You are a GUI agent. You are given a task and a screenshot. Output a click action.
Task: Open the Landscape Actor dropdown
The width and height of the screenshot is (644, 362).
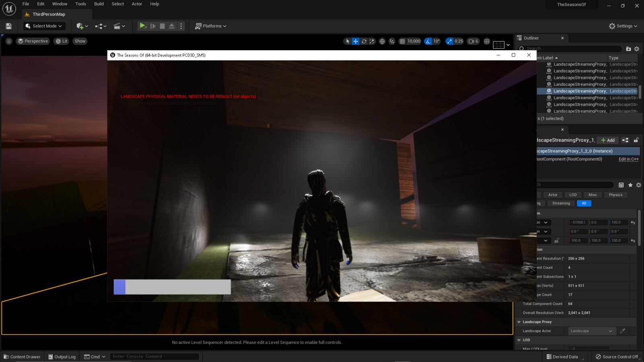point(592,331)
